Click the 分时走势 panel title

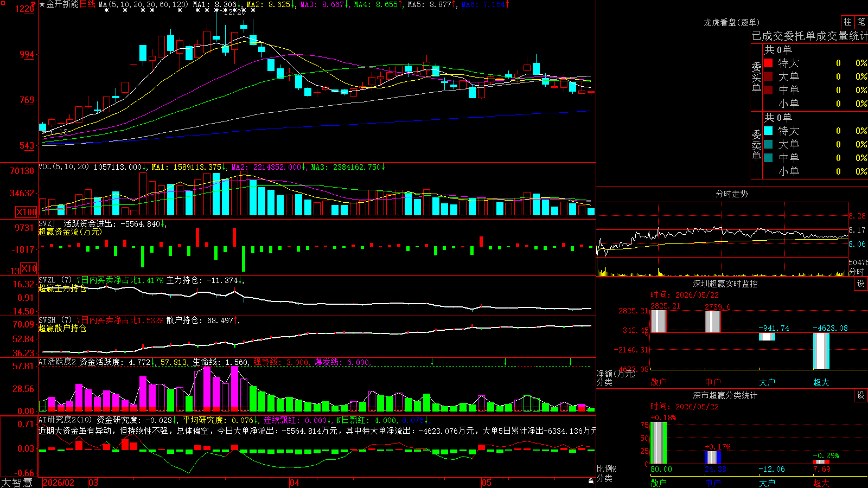pos(732,194)
